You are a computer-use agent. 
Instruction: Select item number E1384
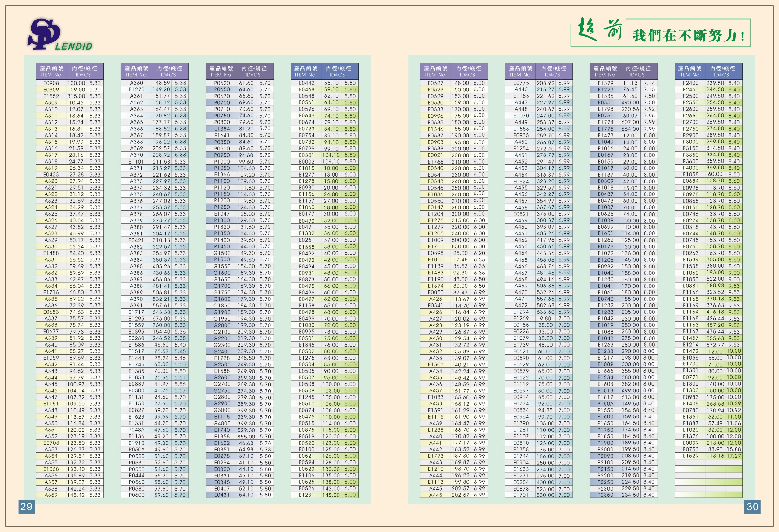[221, 129]
